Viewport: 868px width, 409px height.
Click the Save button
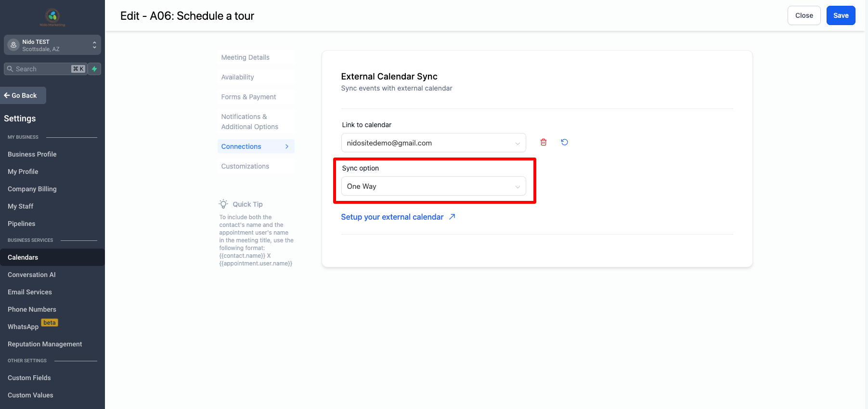tap(841, 15)
